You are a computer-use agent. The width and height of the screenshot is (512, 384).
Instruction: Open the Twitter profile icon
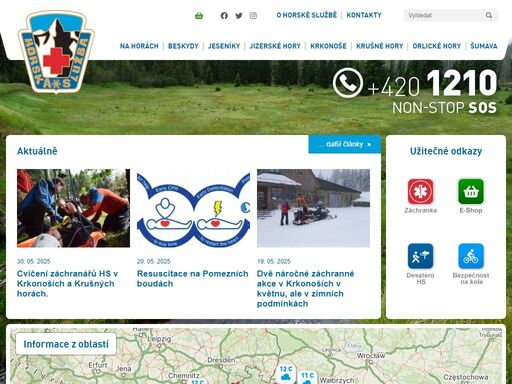coord(239,16)
